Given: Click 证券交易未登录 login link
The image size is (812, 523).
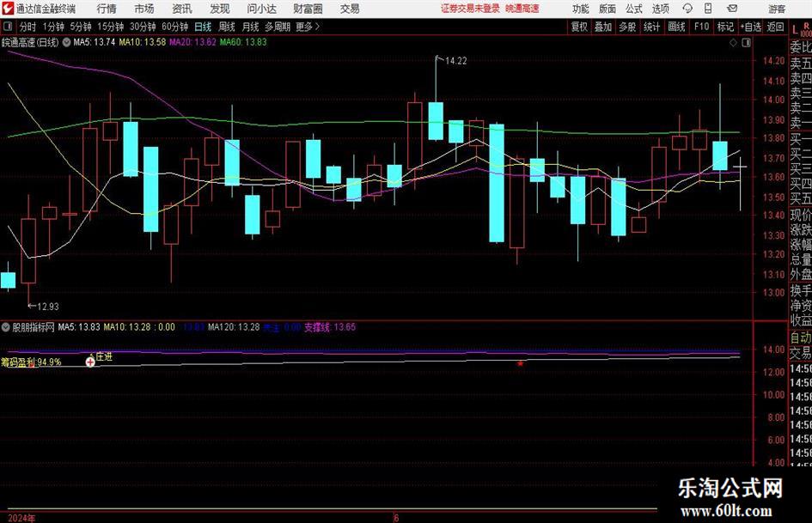Looking at the screenshot, I should [x=471, y=9].
